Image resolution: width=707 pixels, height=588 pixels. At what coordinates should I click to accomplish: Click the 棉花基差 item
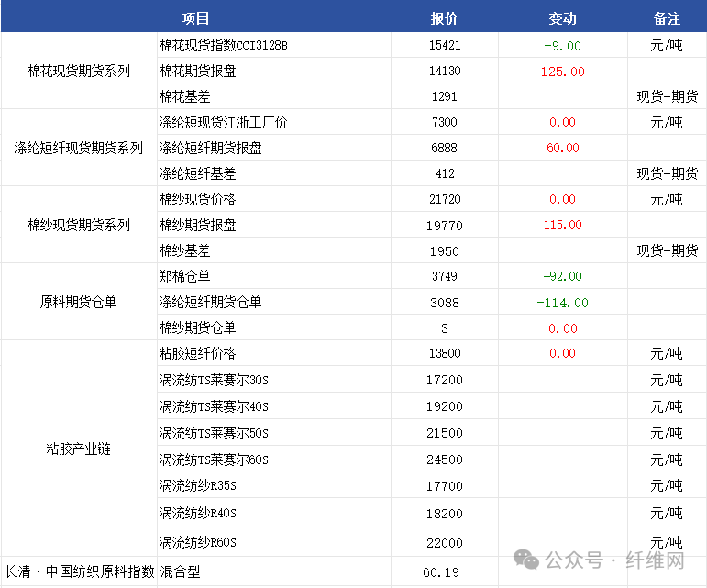(185, 96)
